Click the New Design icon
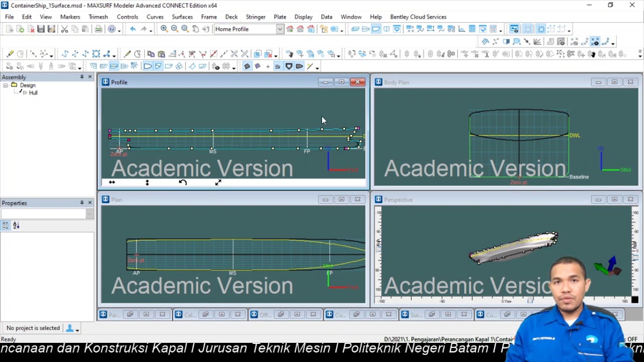644x362 pixels. (10, 29)
